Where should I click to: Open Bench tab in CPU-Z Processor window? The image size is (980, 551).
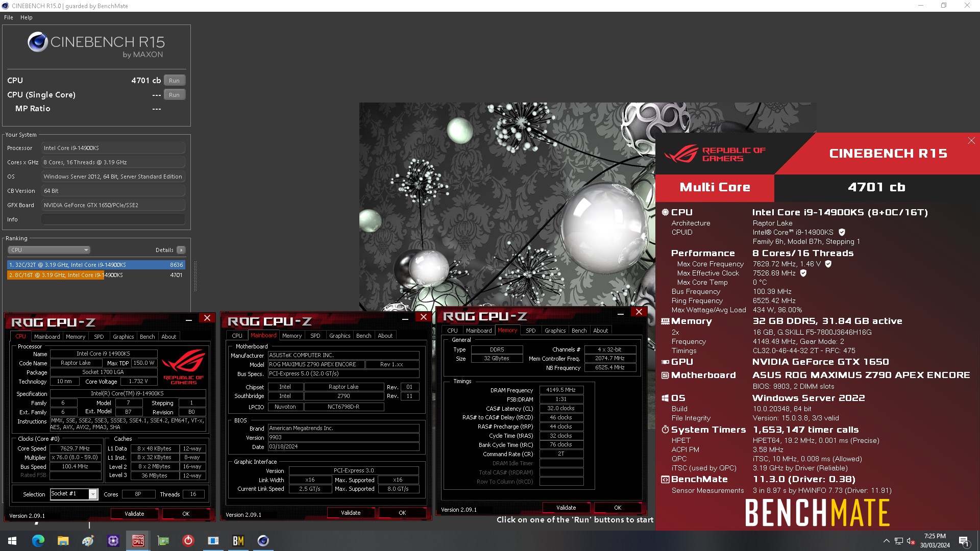(148, 337)
